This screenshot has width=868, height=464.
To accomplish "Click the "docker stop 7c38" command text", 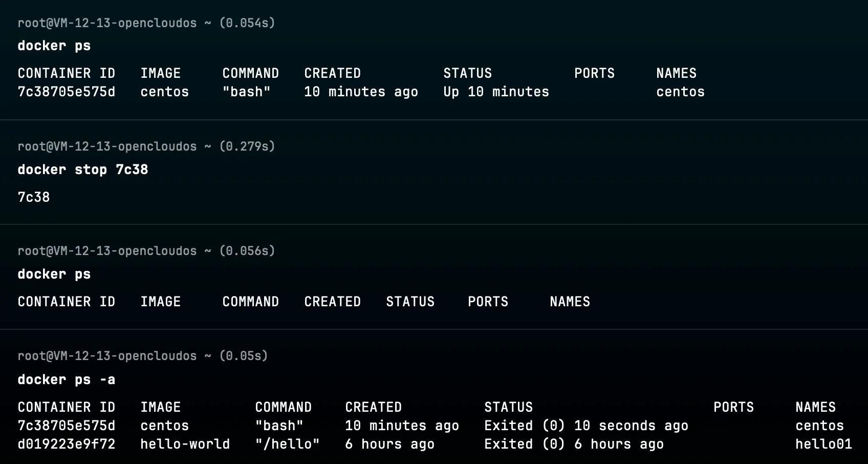I will (82, 170).
